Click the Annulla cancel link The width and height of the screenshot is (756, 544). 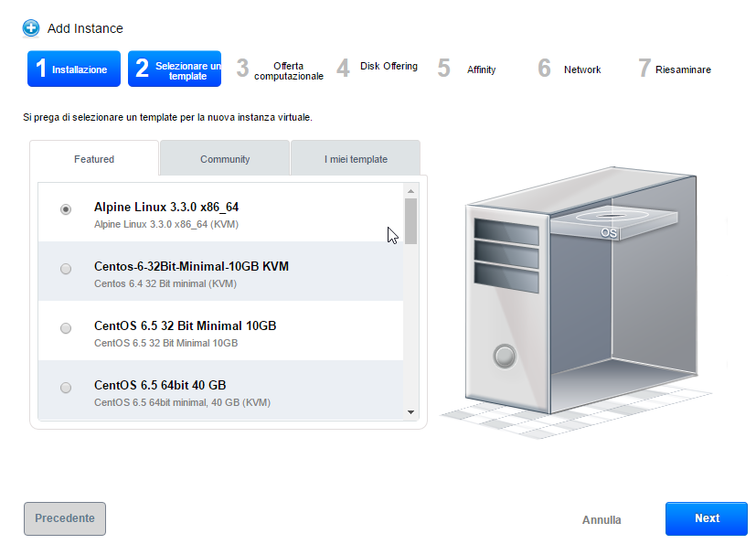[x=602, y=520]
